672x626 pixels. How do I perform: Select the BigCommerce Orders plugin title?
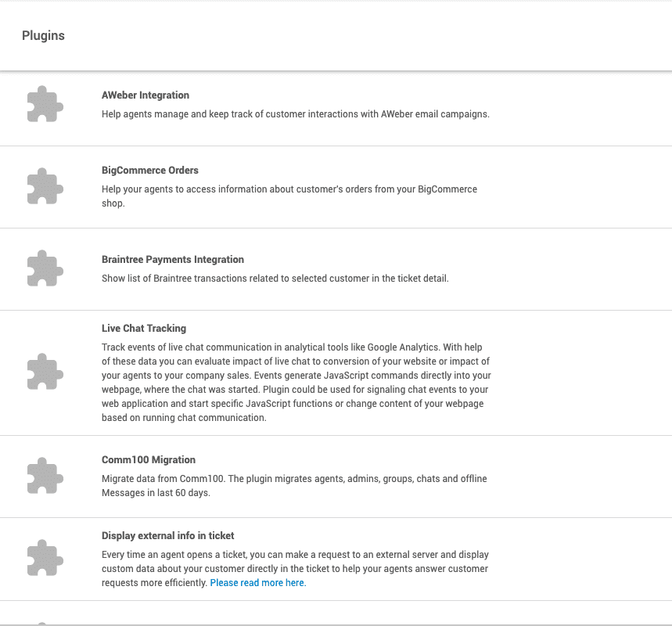pos(150,171)
